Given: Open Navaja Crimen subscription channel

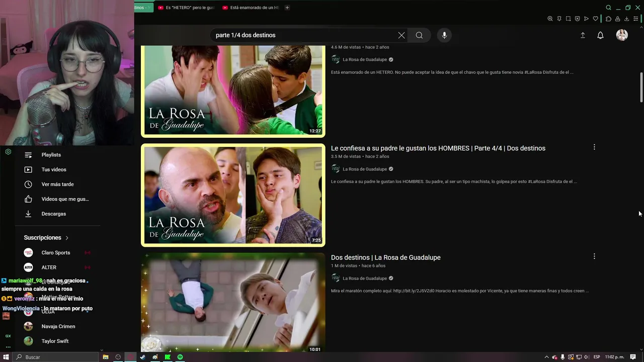Looking at the screenshot, I should tap(58, 326).
